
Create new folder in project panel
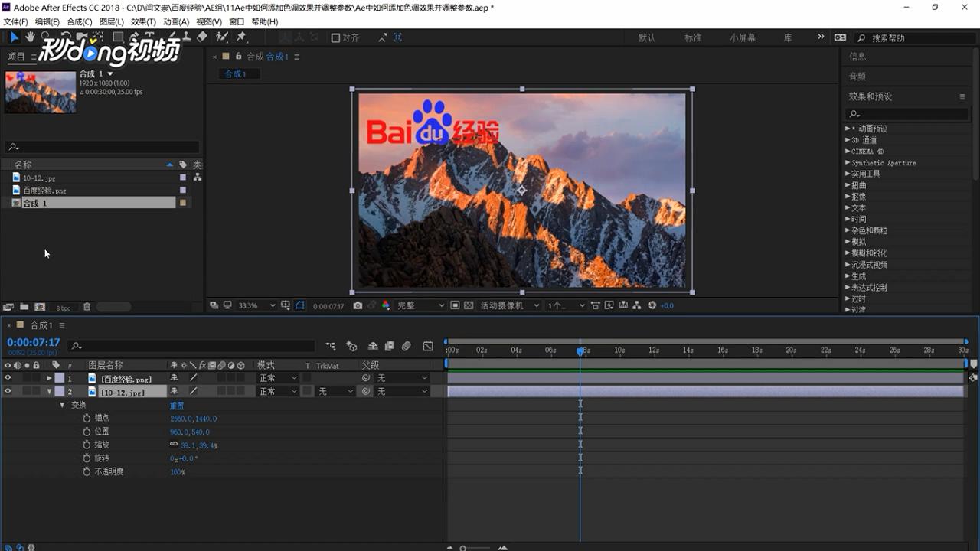(24, 307)
